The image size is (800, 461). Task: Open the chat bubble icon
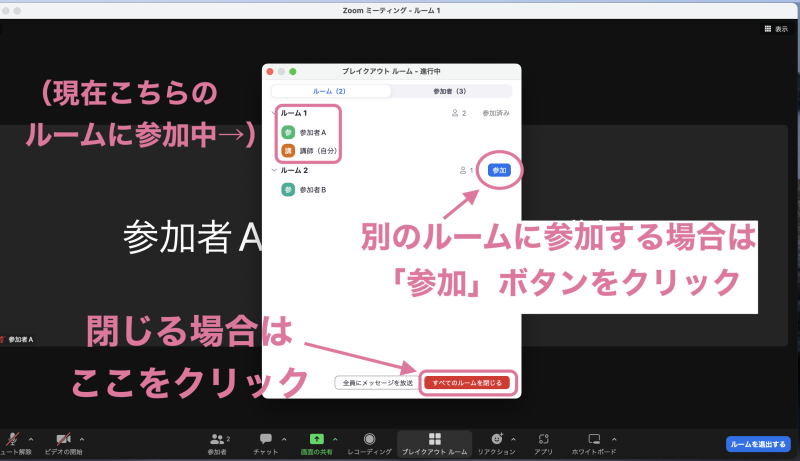266,439
